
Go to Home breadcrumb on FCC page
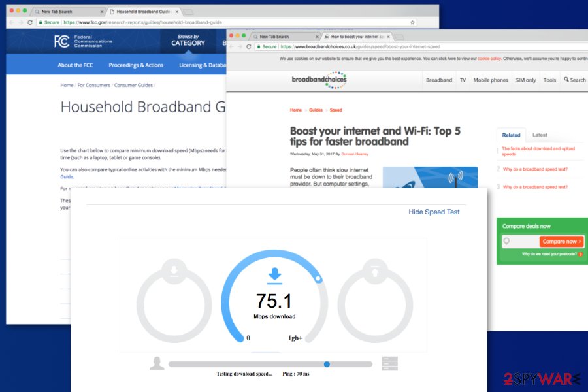pos(67,85)
